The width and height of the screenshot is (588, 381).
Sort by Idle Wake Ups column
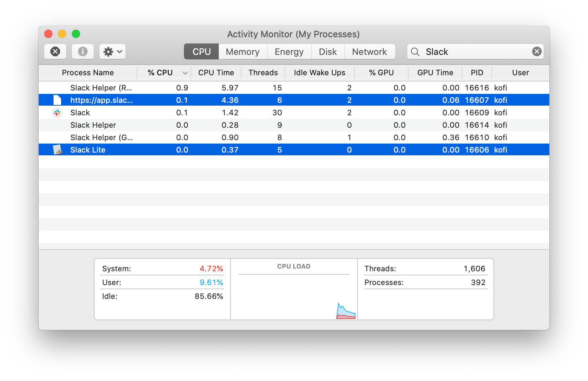(x=320, y=73)
